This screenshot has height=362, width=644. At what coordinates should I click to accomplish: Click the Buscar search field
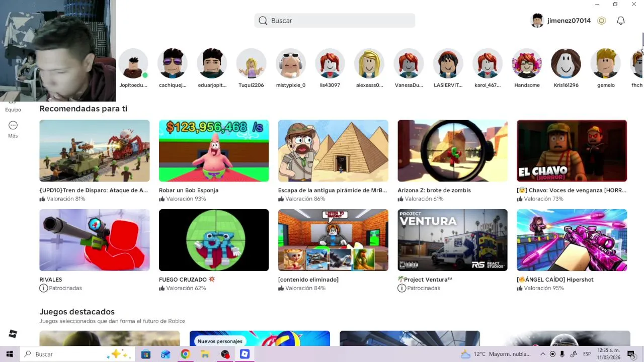point(335,21)
